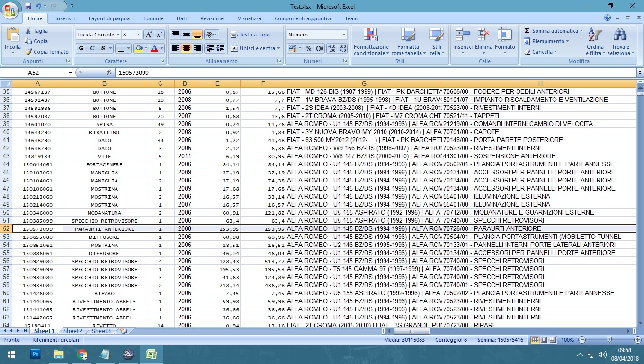Open the font name dropdown
644x364 pixels.
coord(117,35)
